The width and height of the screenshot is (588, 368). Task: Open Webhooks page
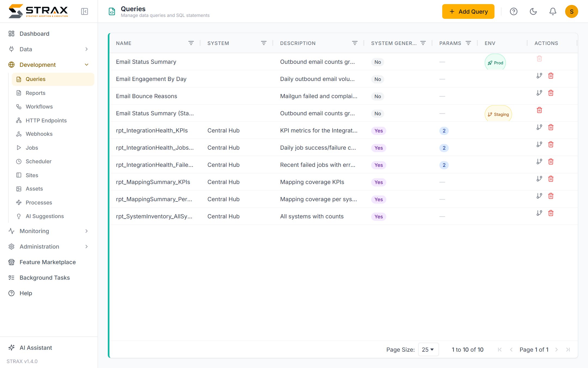tap(53, 134)
